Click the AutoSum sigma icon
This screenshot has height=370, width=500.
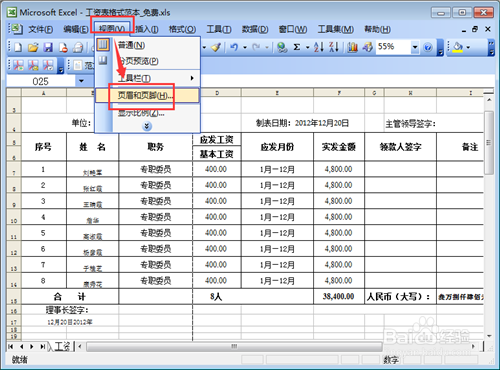point(297,47)
